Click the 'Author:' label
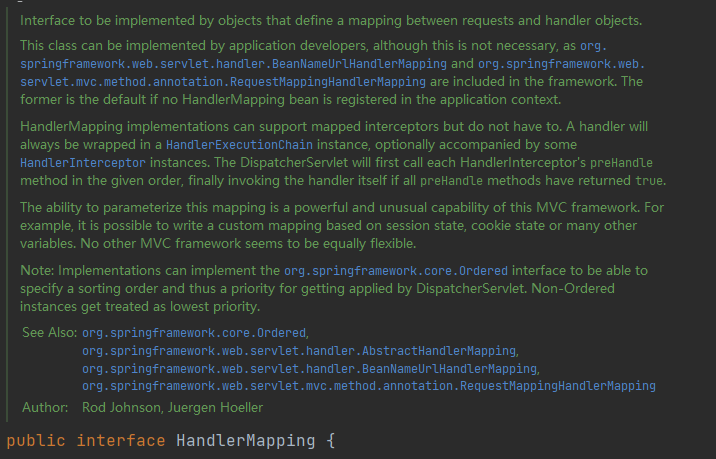This screenshot has width=716, height=459. (x=45, y=407)
